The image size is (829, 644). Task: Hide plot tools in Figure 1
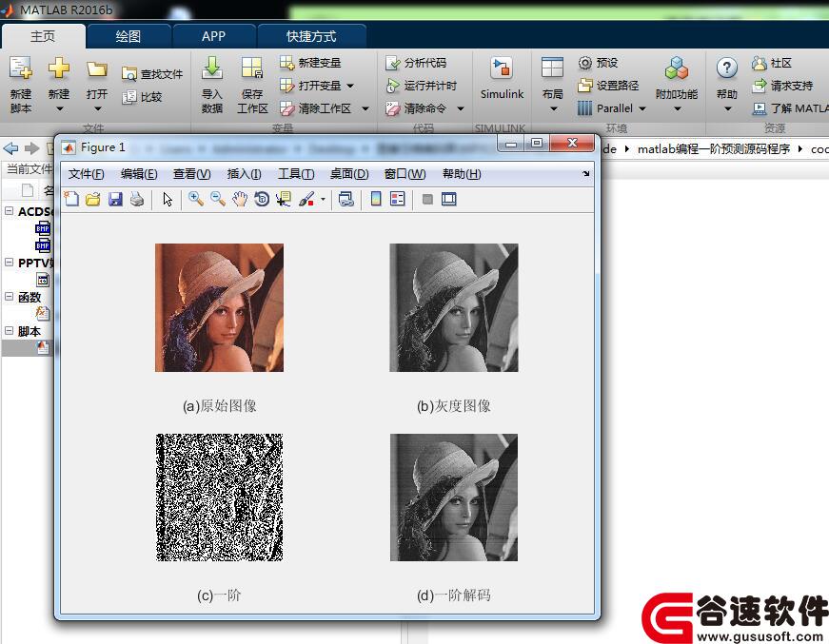point(427,199)
